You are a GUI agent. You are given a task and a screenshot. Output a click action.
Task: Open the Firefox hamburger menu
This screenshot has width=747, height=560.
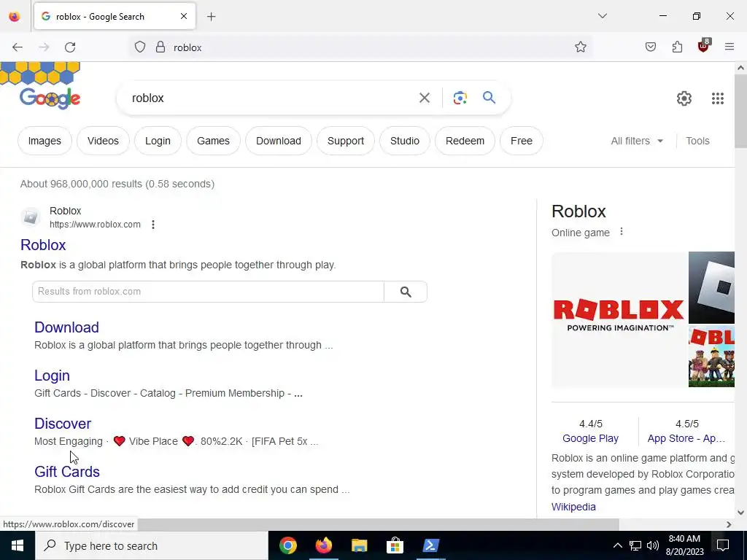729,47
